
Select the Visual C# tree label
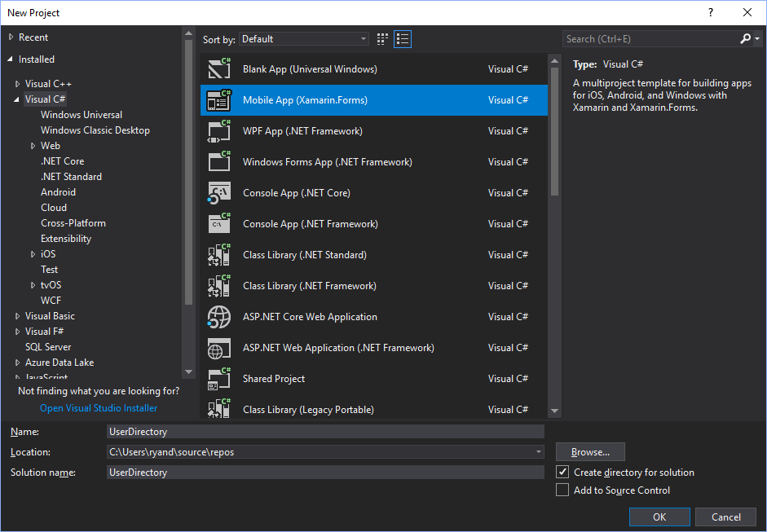coord(45,99)
